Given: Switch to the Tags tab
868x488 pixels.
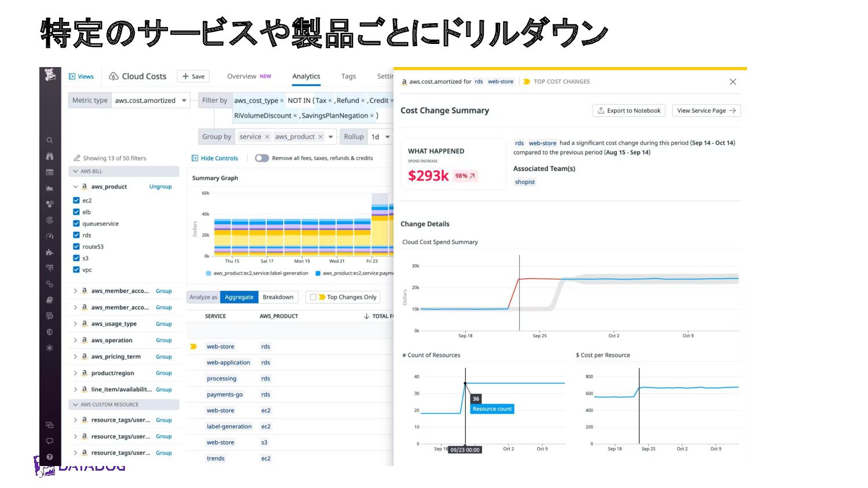Looking at the screenshot, I should (x=348, y=76).
